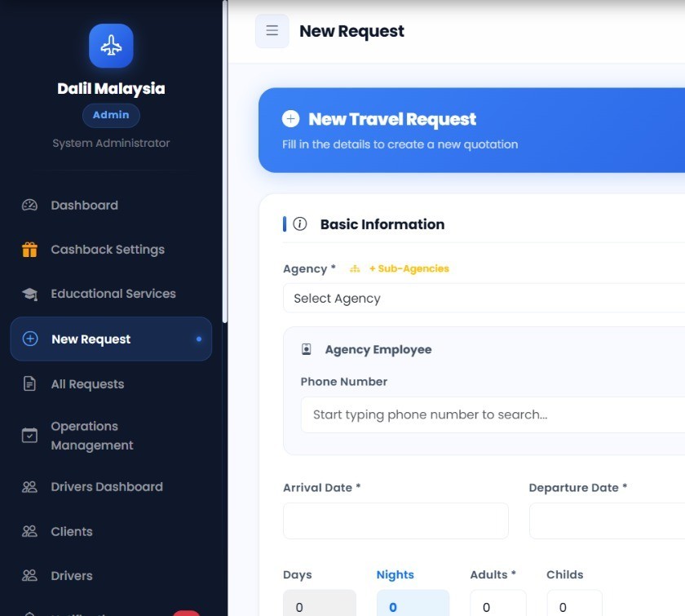The width and height of the screenshot is (685, 616).
Task: Click the Dalil Malaysia title text
Action: point(111,89)
